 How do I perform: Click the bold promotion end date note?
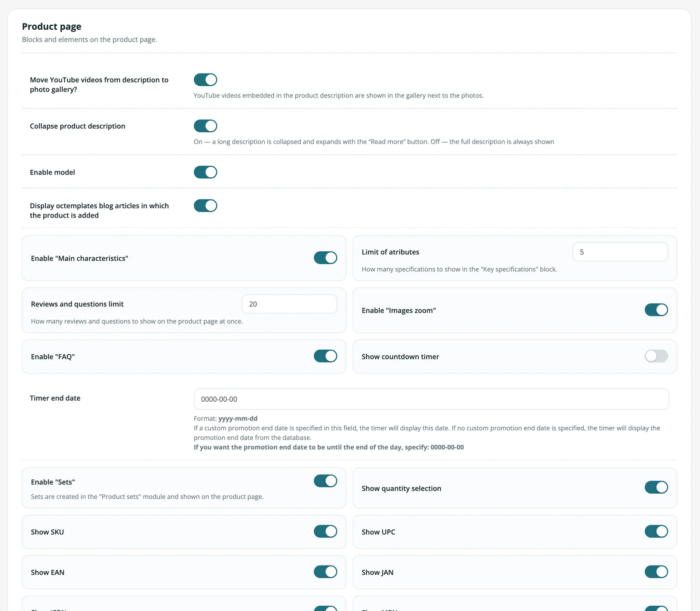tap(329, 447)
